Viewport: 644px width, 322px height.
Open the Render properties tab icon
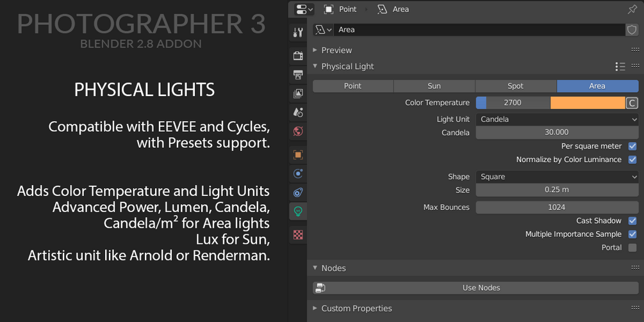(298, 56)
